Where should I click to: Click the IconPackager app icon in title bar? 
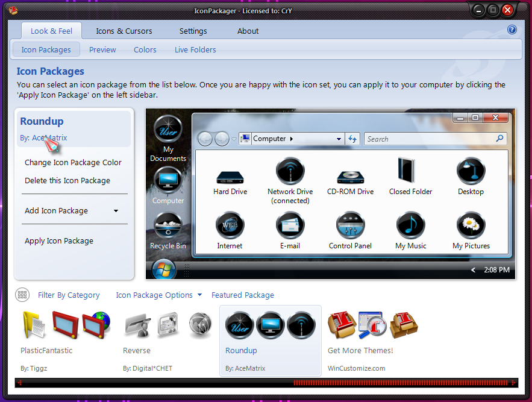click(x=13, y=10)
